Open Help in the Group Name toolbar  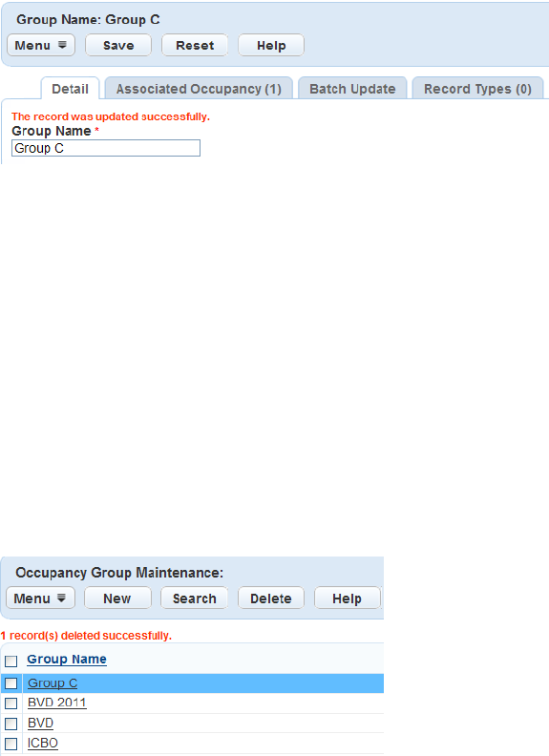[x=271, y=45]
